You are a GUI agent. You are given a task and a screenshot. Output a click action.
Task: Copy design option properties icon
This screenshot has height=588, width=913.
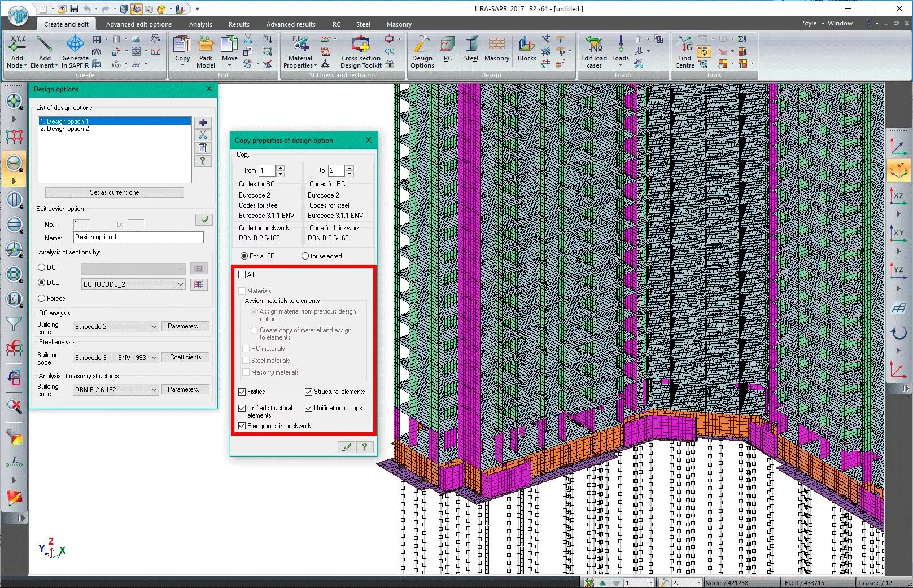point(203,148)
